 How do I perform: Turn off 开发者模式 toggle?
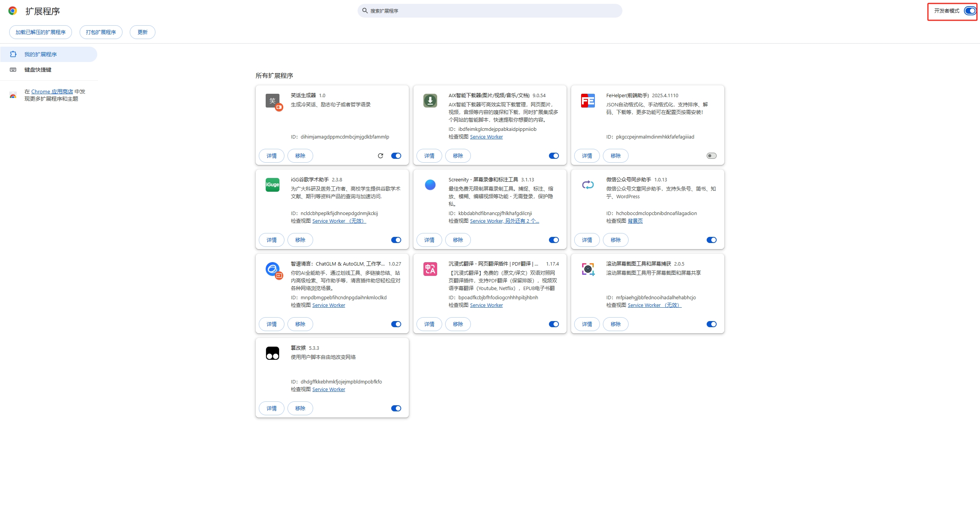coord(970,11)
